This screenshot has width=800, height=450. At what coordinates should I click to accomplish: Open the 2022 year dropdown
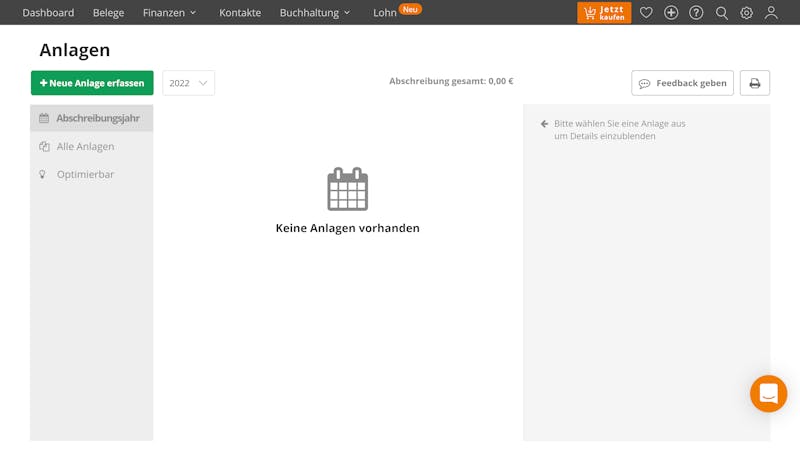[188, 83]
